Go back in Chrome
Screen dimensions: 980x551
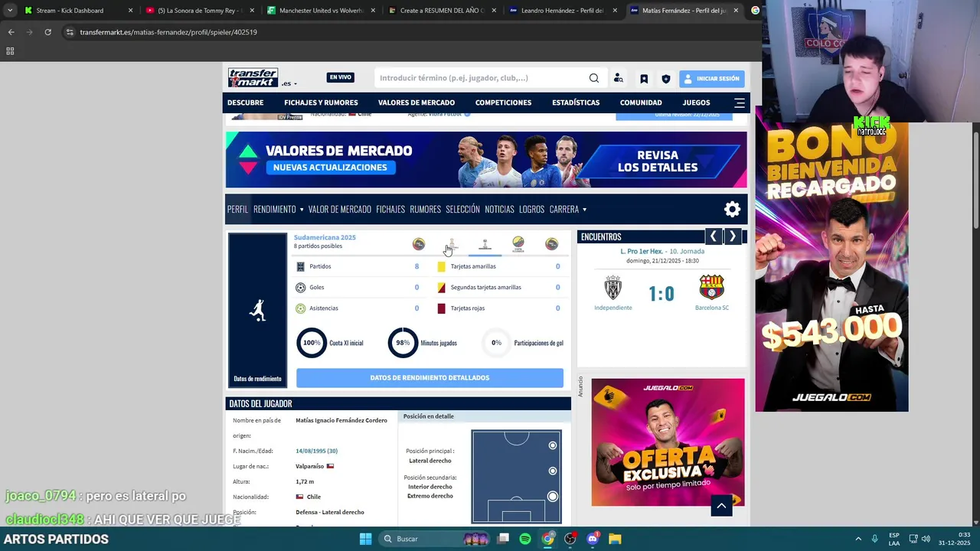11,32
